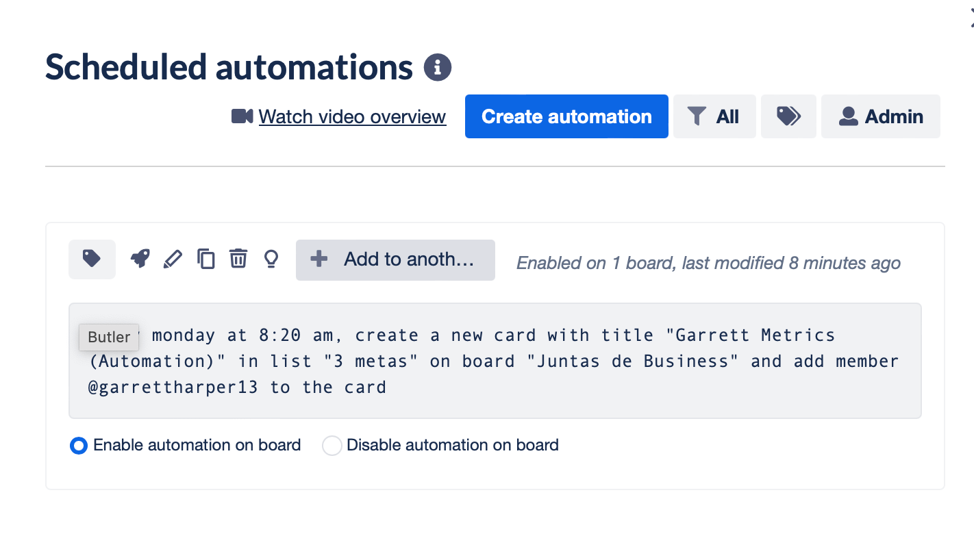The width and height of the screenshot is (974, 560).
Task: Click the funnel icon inside the All filter
Action: 698,116
